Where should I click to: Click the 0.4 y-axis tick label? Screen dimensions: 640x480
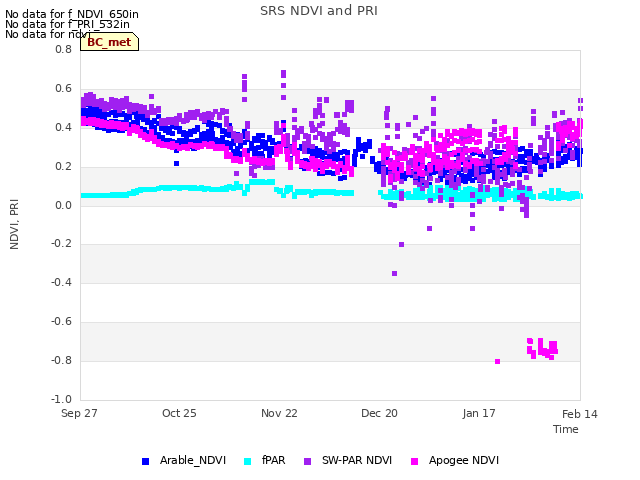[x=63, y=127]
